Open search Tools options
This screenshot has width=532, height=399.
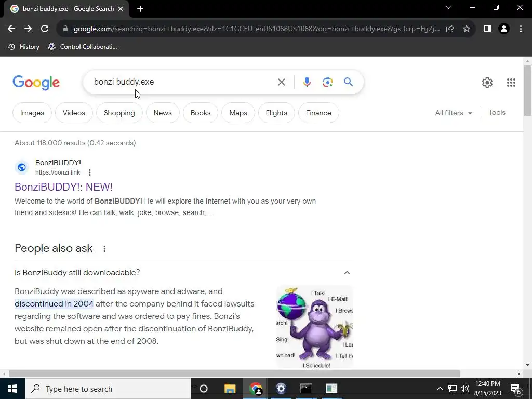point(497,113)
